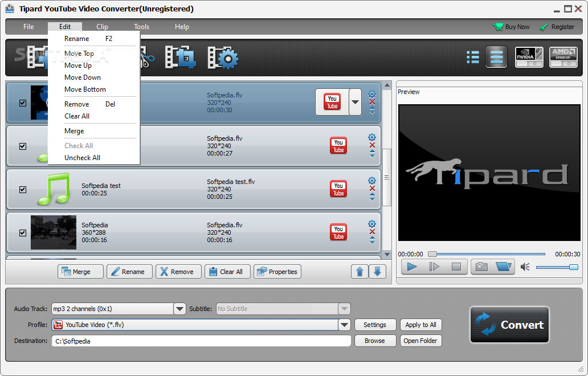Open settings gear for Softpedia test row

[x=372, y=181]
